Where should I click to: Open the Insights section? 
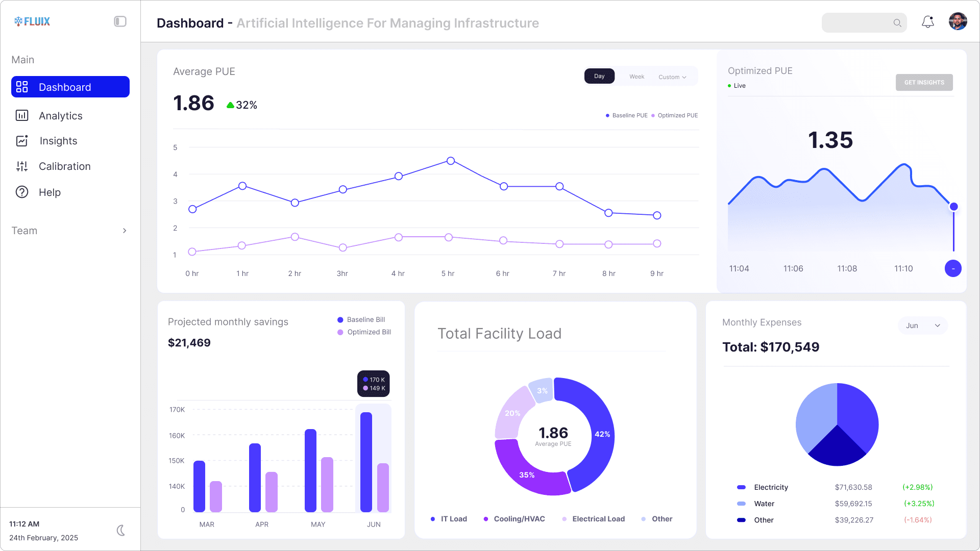58,141
